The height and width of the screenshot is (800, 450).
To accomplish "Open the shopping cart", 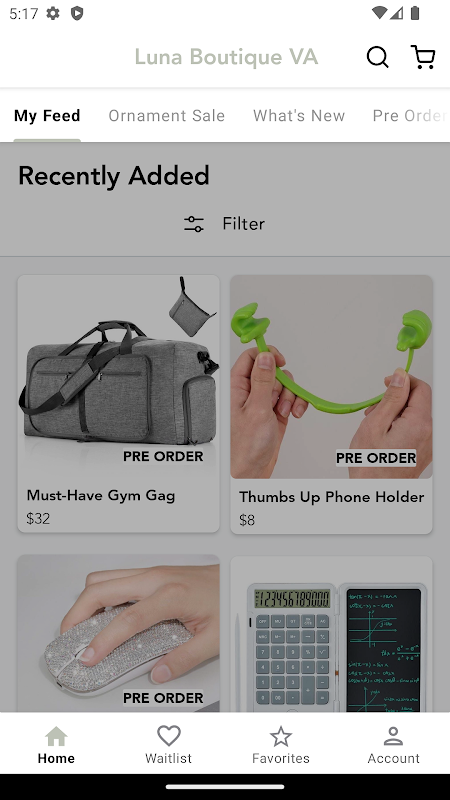I will pyautogui.click(x=423, y=57).
